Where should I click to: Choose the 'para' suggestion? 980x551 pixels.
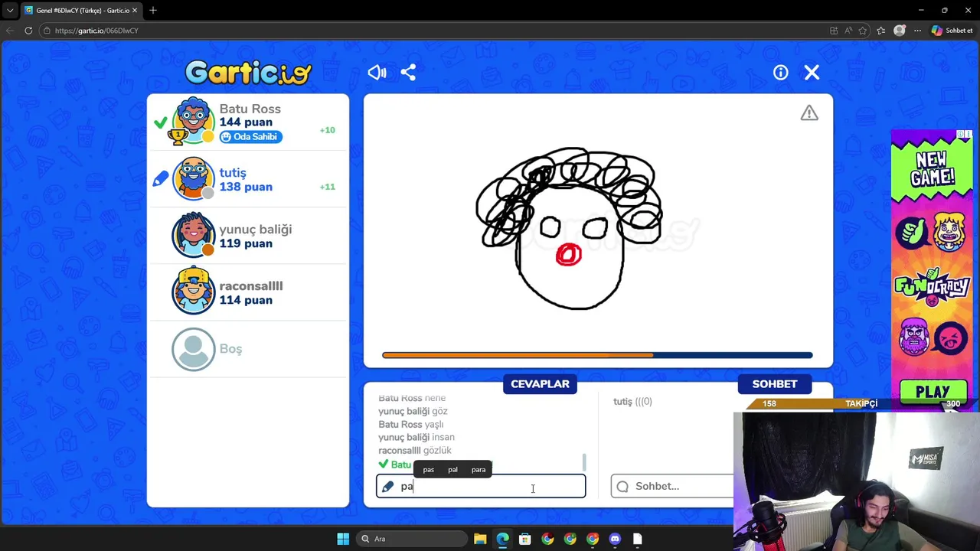tap(479, 470)
